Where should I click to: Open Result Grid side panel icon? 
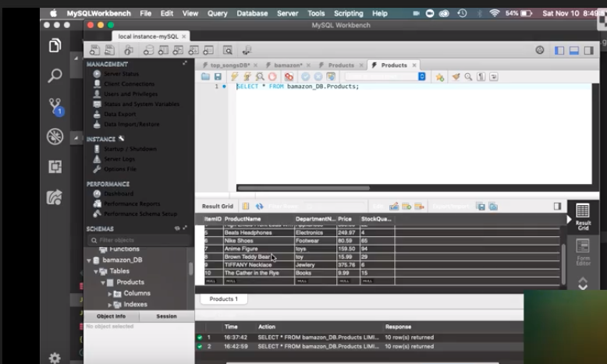coord(582,215)
